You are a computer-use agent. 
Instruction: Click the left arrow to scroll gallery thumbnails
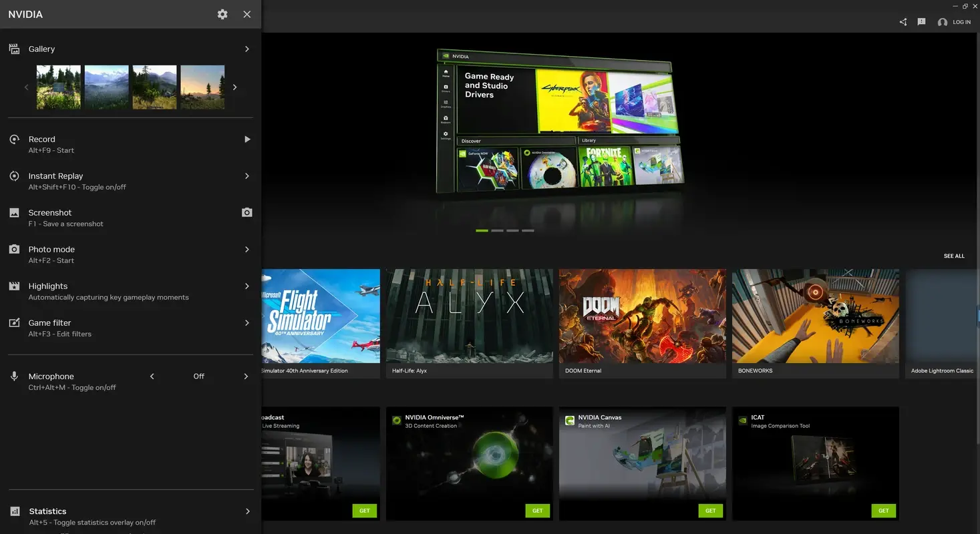tap(26, 87)
